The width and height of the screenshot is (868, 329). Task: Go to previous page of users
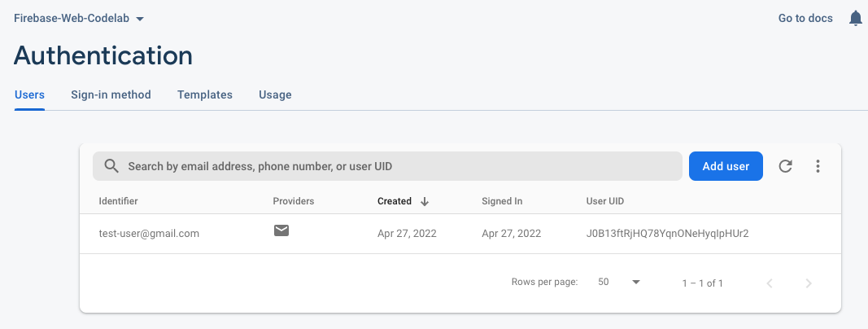pyautogui.click(x=770, y=283)
